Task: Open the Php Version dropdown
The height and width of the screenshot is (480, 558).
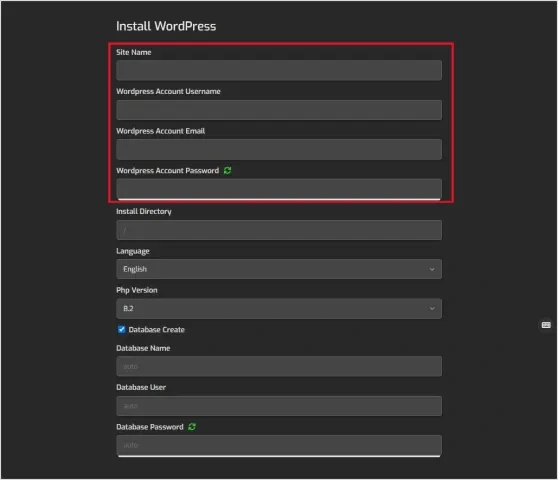Action: point(279,308)
